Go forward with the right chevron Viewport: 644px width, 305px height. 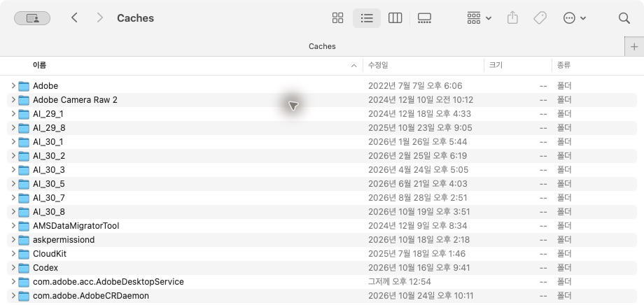tap(99, 17)
